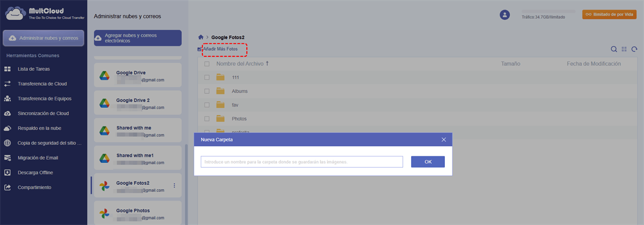644x225 pixels.
Task: Open the fav folder
Action: [x=235, y=105]
